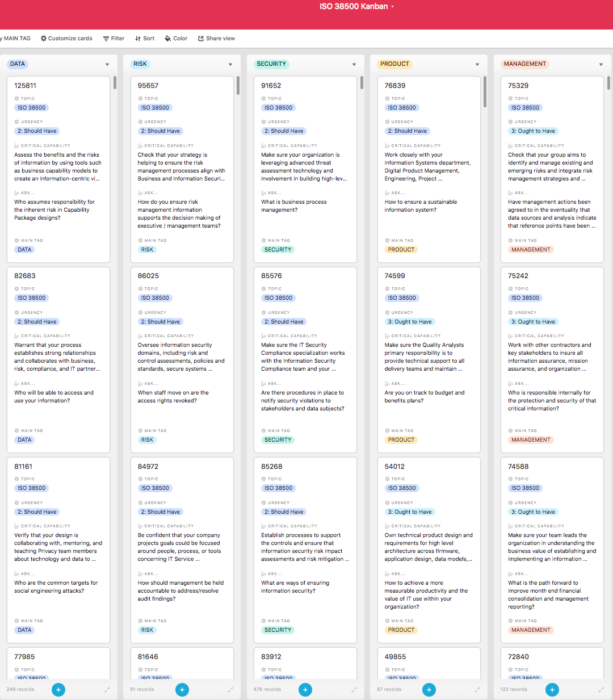Click the PRODUCT column header tag
613x700 pixels.
coord(394,64)
